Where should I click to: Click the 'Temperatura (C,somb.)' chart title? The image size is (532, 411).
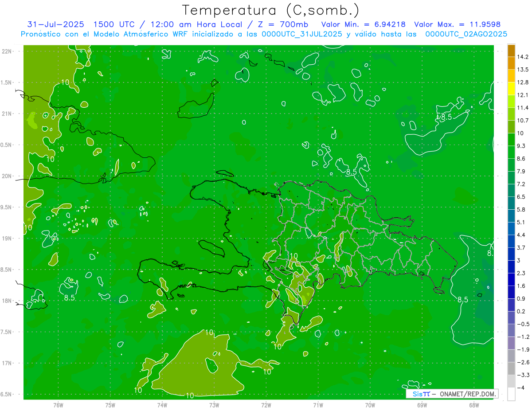pos(271,10)
